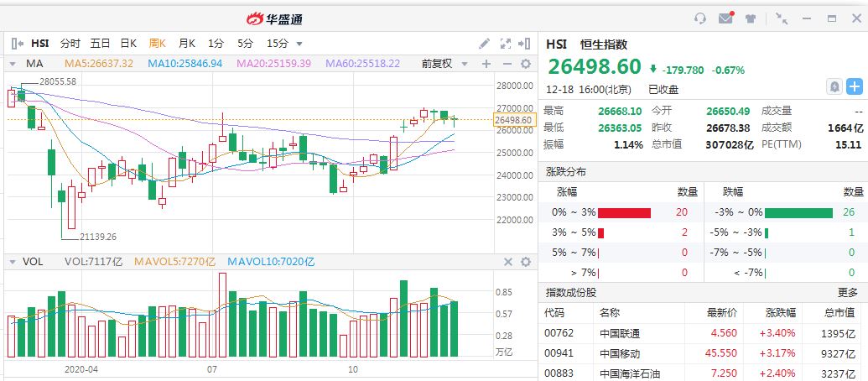Zoom in chart with plus icon

486,64
